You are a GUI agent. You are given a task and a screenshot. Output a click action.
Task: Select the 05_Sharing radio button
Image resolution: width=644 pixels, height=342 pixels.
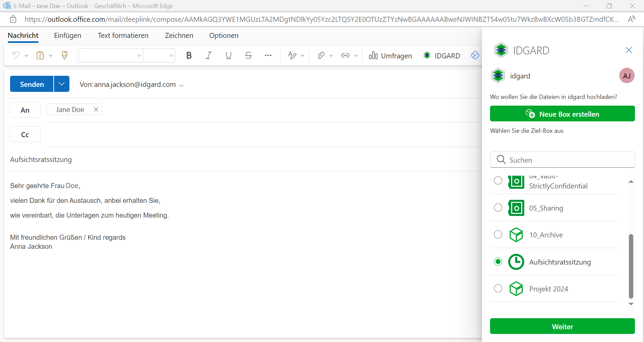[x=498, y=208]
